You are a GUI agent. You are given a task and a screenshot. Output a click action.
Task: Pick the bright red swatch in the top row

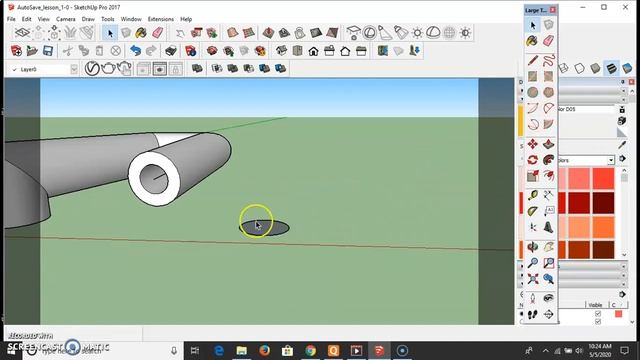[x=603, y=179]
